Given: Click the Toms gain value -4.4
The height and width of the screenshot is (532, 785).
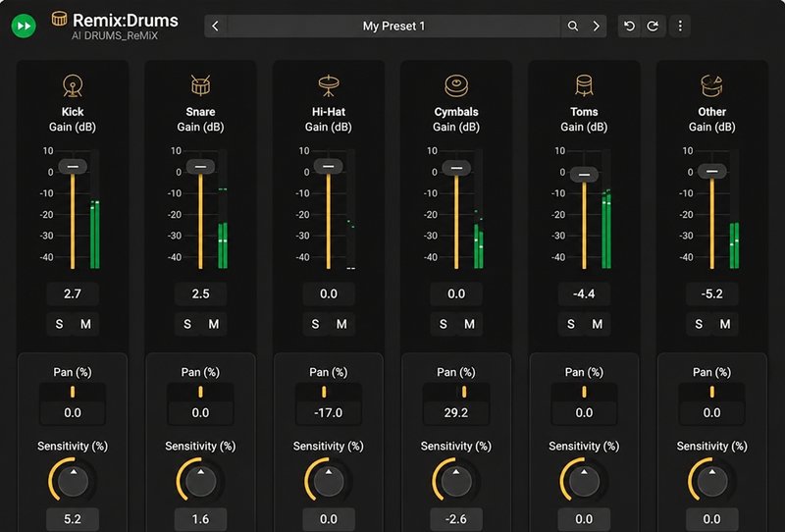Looking at the screenshot, I should tap(584, 293).
